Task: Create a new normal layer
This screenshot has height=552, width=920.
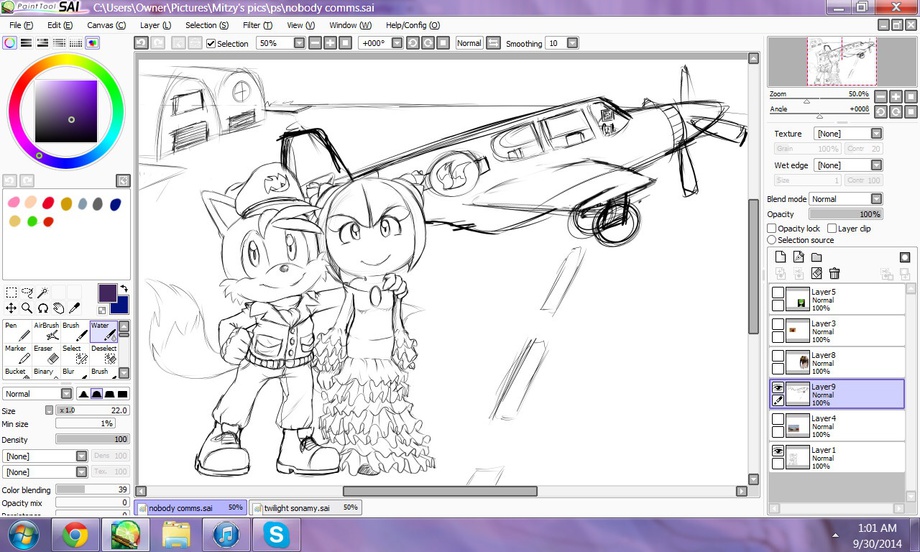Action: point(780,257)
